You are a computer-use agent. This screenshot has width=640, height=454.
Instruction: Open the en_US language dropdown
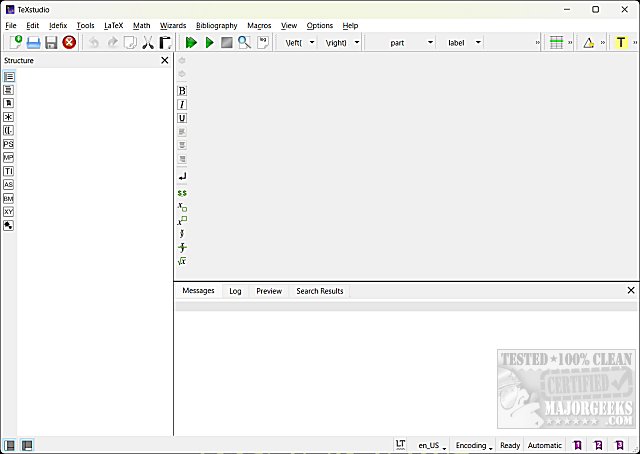click(x=431, y=445)
